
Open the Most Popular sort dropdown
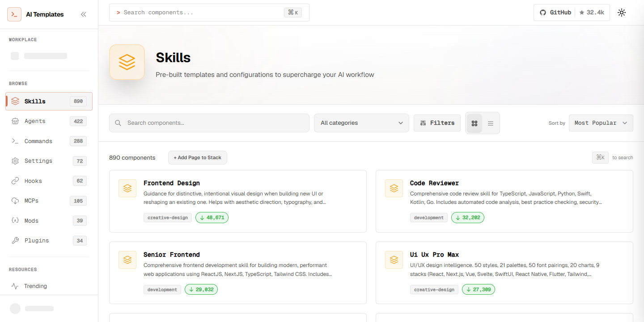click(601, 123)
